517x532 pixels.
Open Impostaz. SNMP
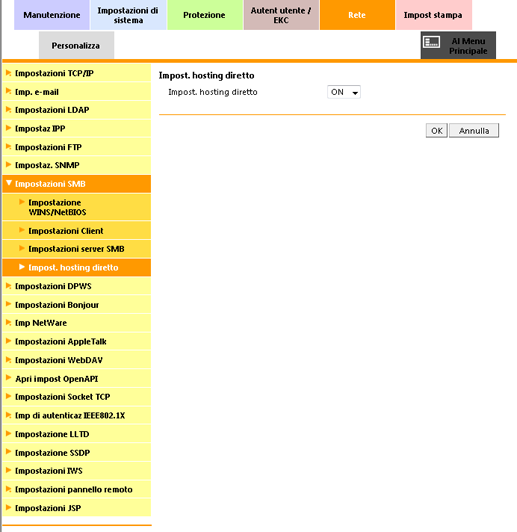coord(77,165)
